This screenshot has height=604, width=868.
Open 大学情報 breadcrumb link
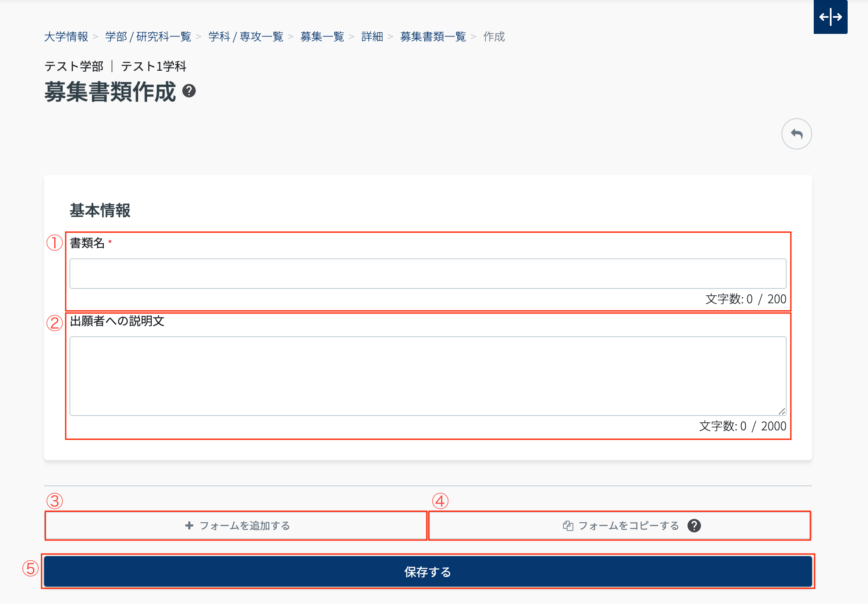[66, 37]
